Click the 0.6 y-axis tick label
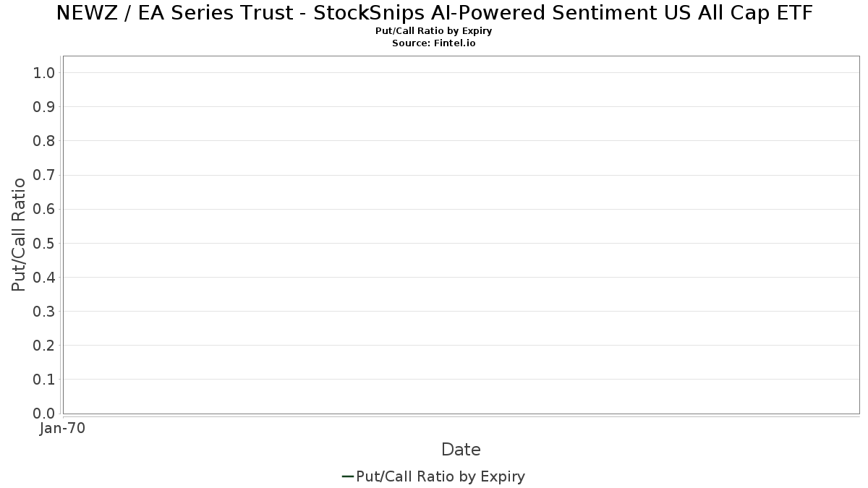The height and width of the screenshot is (488, 868). tap(44, 209)
